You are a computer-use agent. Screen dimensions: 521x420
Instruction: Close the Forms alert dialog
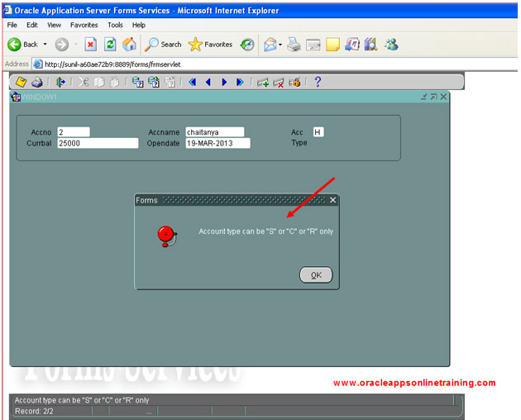pyautogui.click(x=332, y=200)
